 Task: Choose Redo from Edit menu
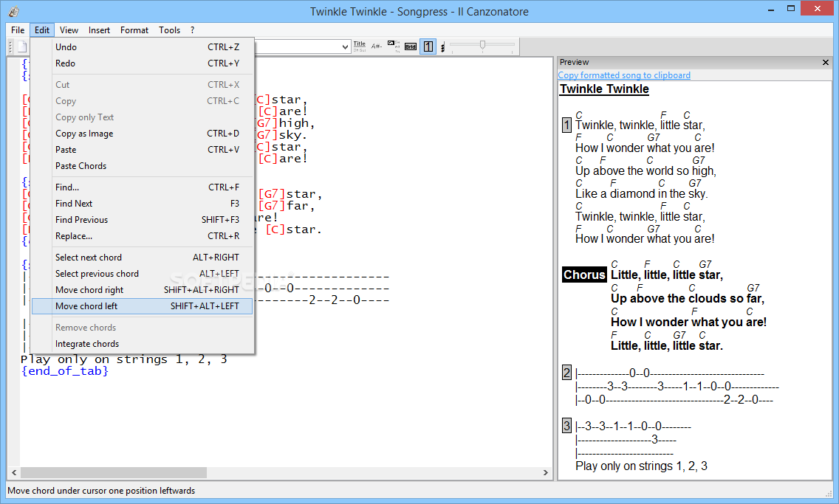[143, 63]
